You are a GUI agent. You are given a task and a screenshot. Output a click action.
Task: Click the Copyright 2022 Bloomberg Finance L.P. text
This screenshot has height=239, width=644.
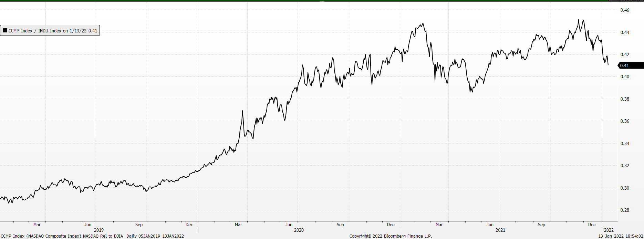[391, 236]
